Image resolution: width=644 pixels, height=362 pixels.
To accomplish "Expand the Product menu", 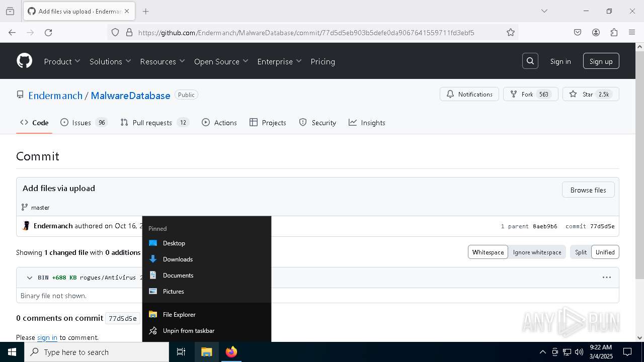I will (x=62, y=61).
